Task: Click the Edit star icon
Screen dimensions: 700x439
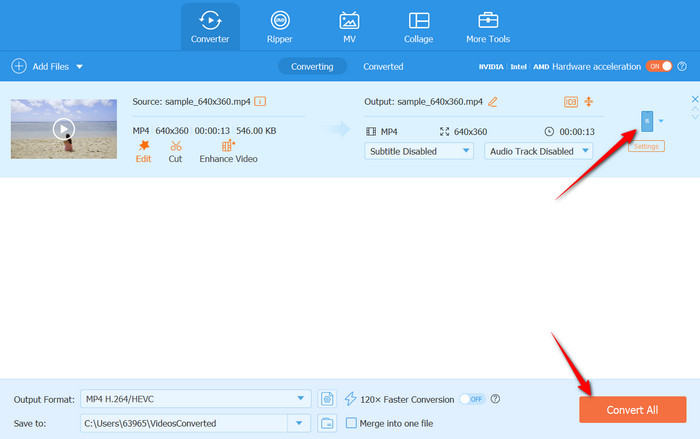Action: (143, 146)
